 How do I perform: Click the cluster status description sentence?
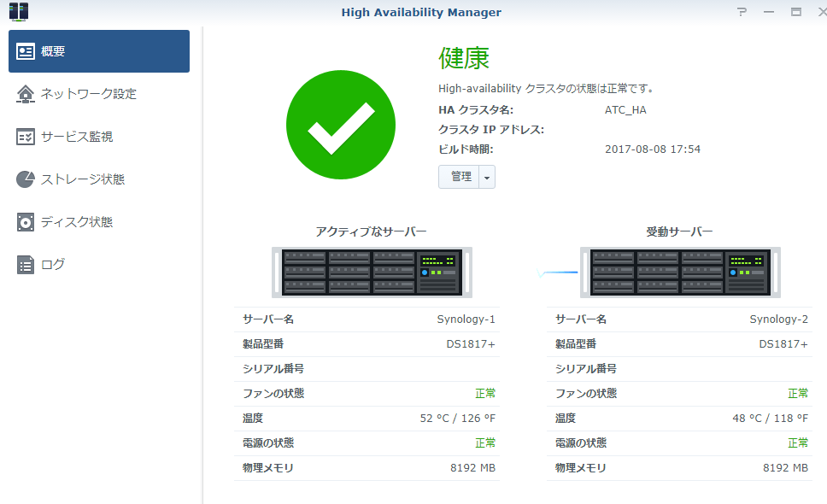coord(547,89)
